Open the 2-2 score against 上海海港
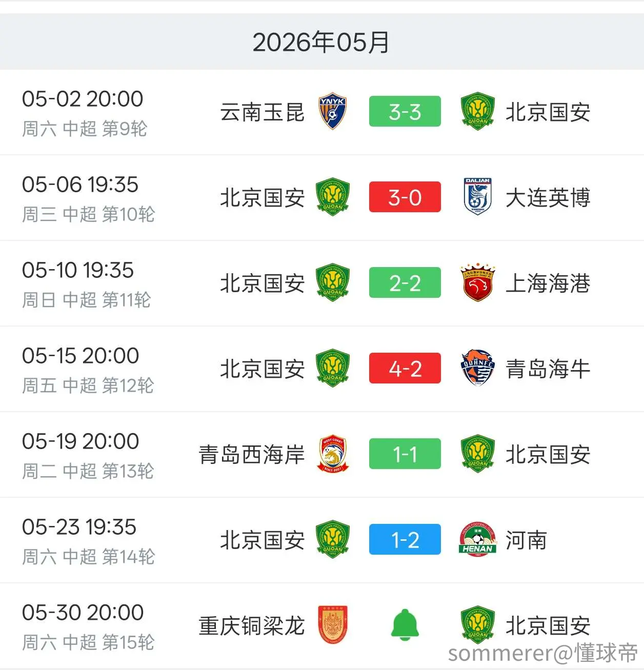The width and height of the screenshot is (644, 670). [405, 282]
